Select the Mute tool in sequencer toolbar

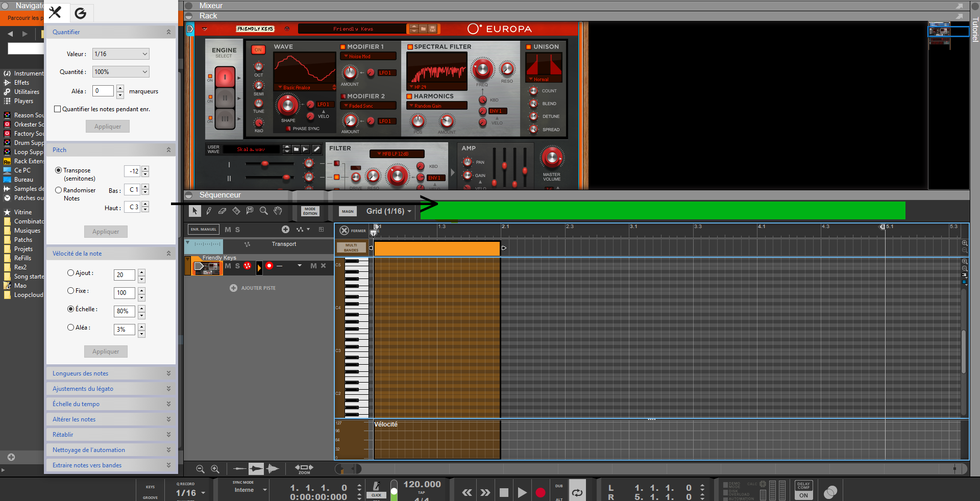[x=250, y=211]
